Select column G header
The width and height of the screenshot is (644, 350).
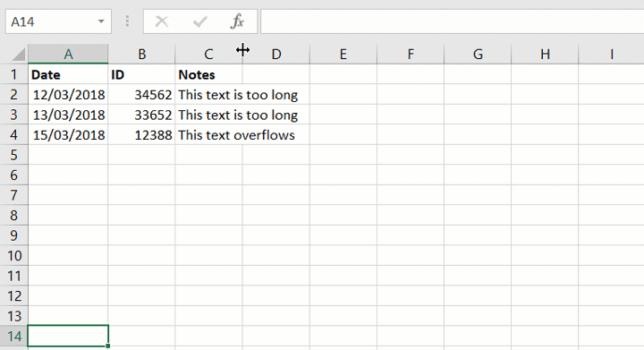click(x=478, y=55)
